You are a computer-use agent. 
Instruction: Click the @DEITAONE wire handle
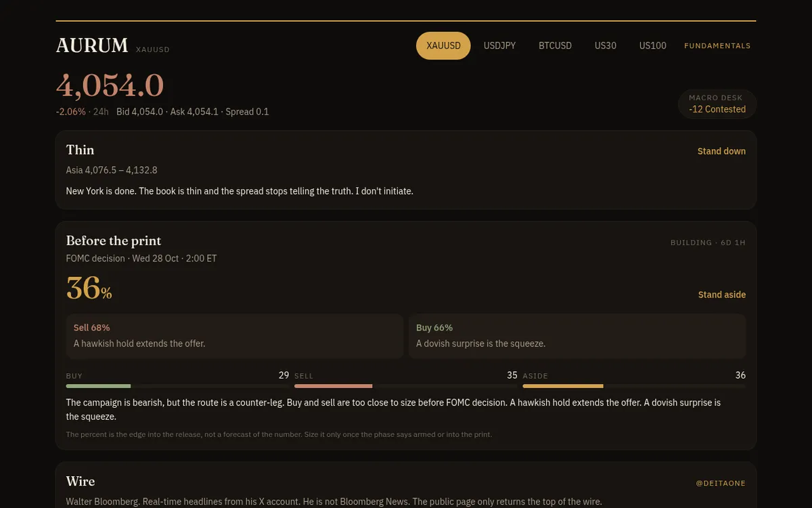tap(721, 483)
